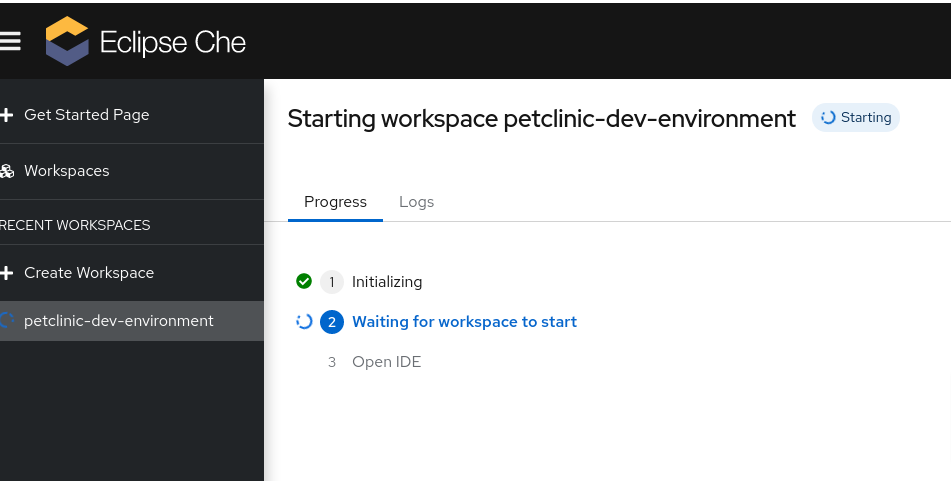The height and width of the screenshot is (481, 951).
Task: Click the loading spinner beside step 2
Action: pos(304,322)
